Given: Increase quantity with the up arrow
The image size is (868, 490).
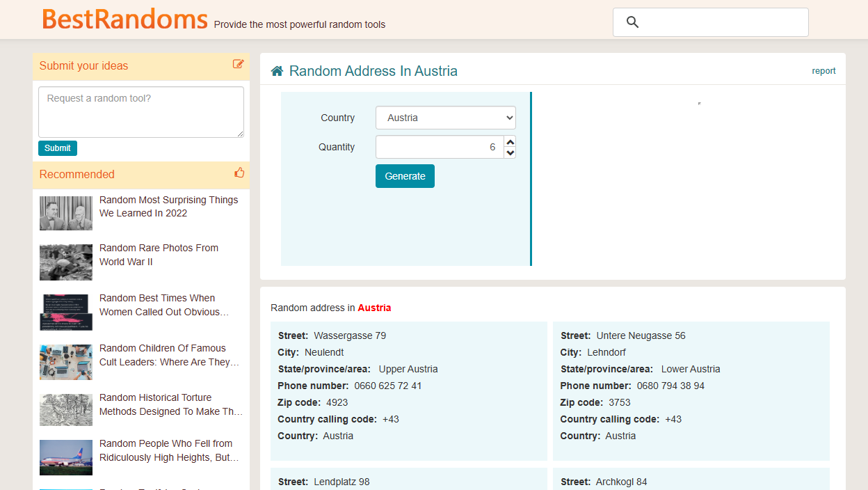Looking at the screenshot, I should pyautogui.click(x=511, y=142).
